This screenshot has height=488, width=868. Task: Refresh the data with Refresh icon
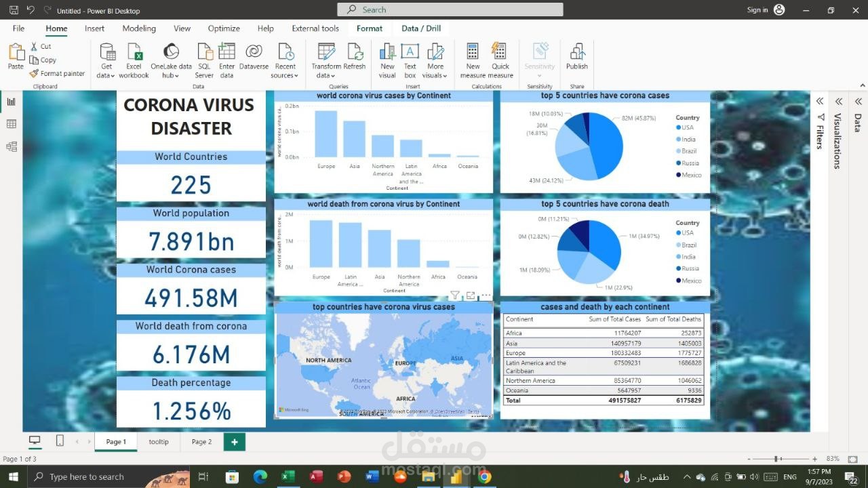[x=355, y=52]
